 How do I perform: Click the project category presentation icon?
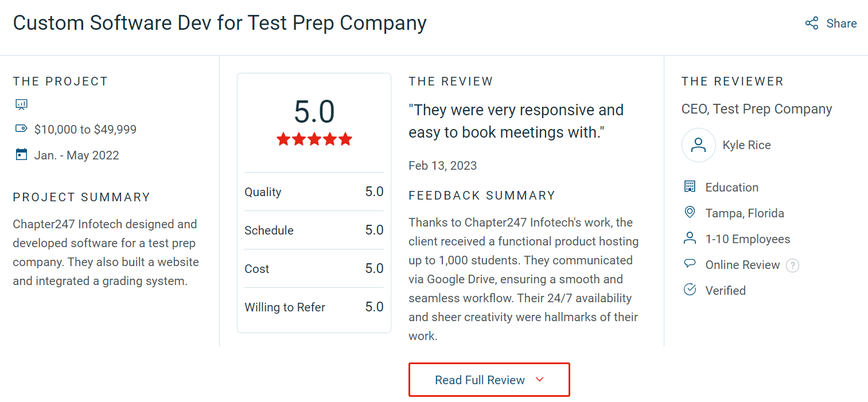[x=21, y=104]
